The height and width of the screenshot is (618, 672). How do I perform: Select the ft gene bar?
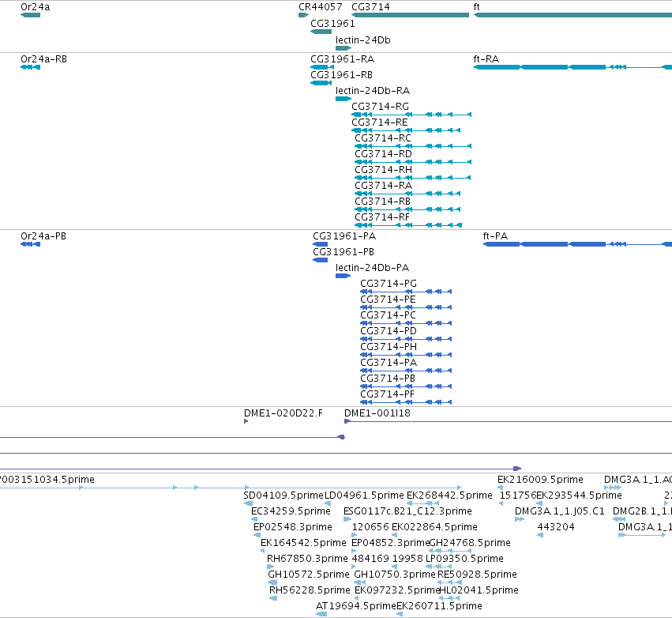click(x=573, y=15)
